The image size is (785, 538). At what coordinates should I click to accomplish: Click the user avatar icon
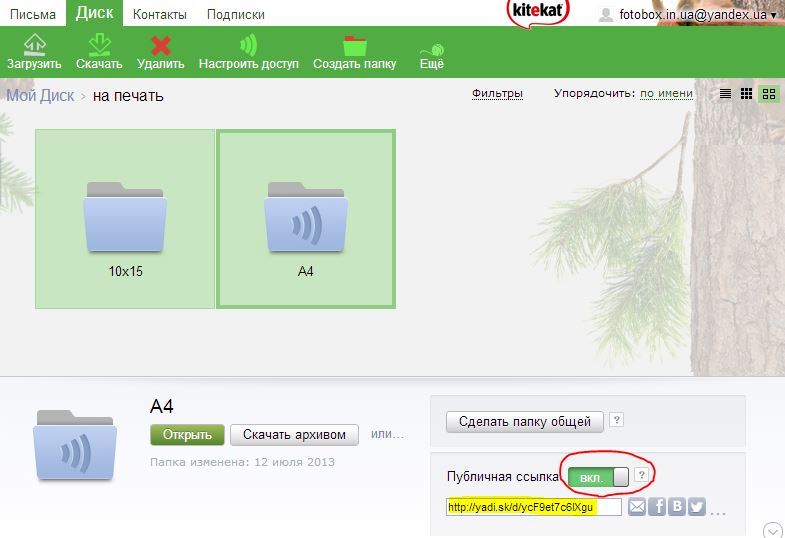point(606,15)
